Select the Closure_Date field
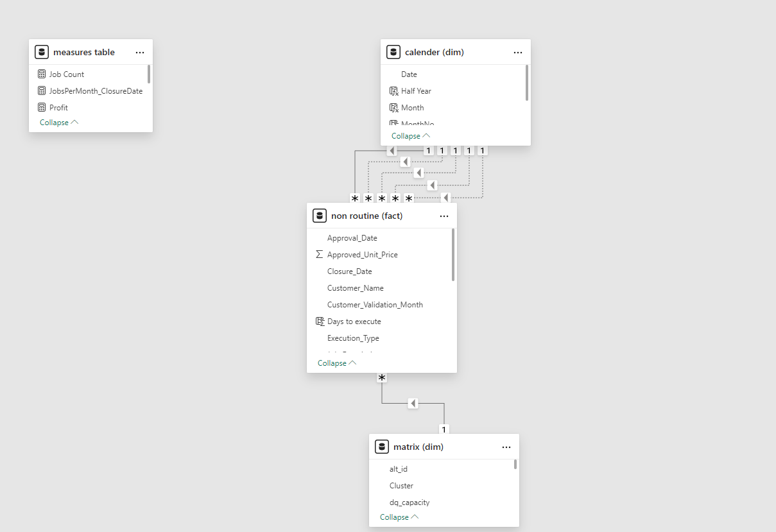This screenshot has height=532, width=776. point(349,271)
